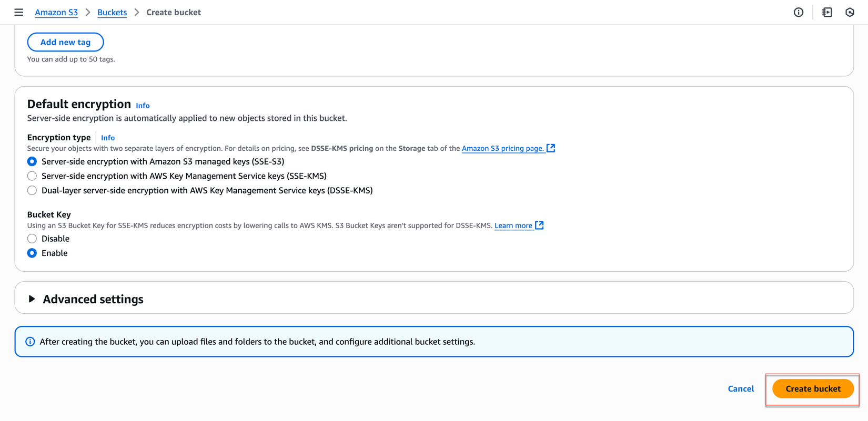
Task: Click breadcrumb chevron after Amazon S3
Action: (x=88, y=12)
